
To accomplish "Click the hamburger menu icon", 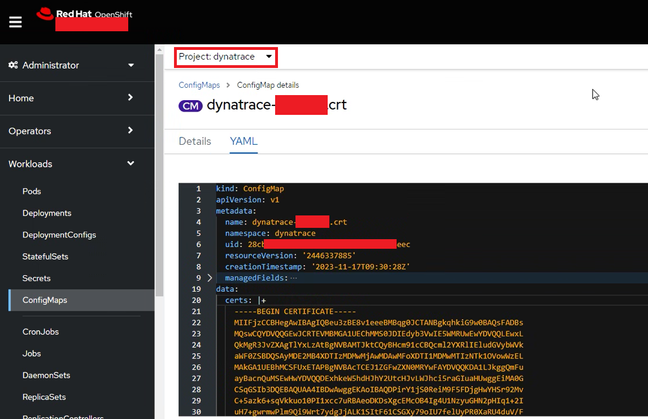I will [x=15, y=21].
